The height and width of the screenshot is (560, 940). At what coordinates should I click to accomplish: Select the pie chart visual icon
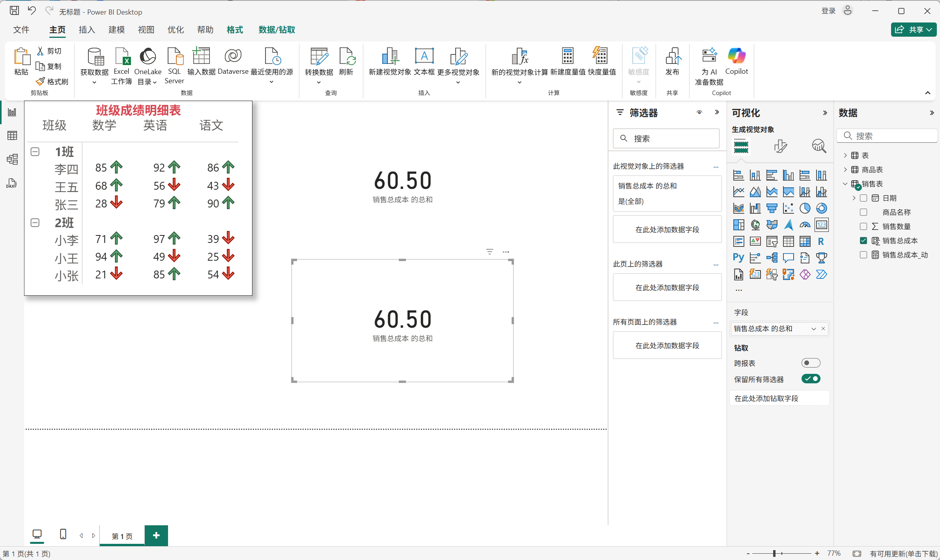pos(805,208)
